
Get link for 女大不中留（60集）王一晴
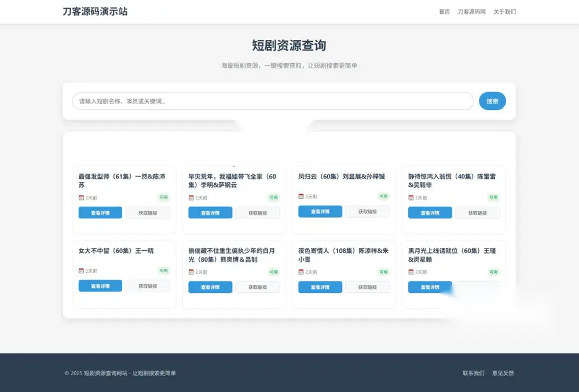point(148,285)
